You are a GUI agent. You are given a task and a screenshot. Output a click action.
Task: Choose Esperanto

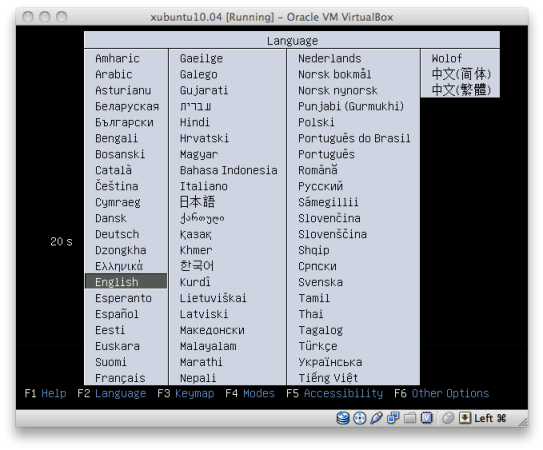point(123,298)
